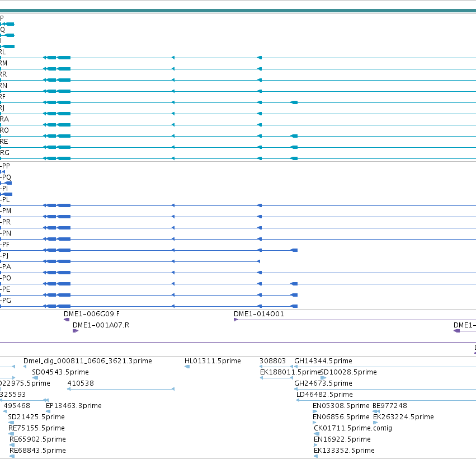Open the HL01311.5prime EST label
The height and width of the screenshot is (459, 476).
213,361
